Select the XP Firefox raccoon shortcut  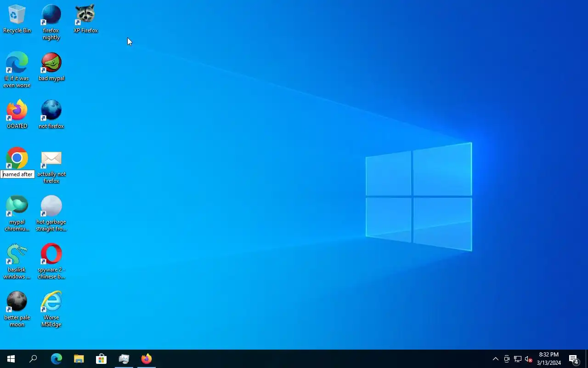85,19
